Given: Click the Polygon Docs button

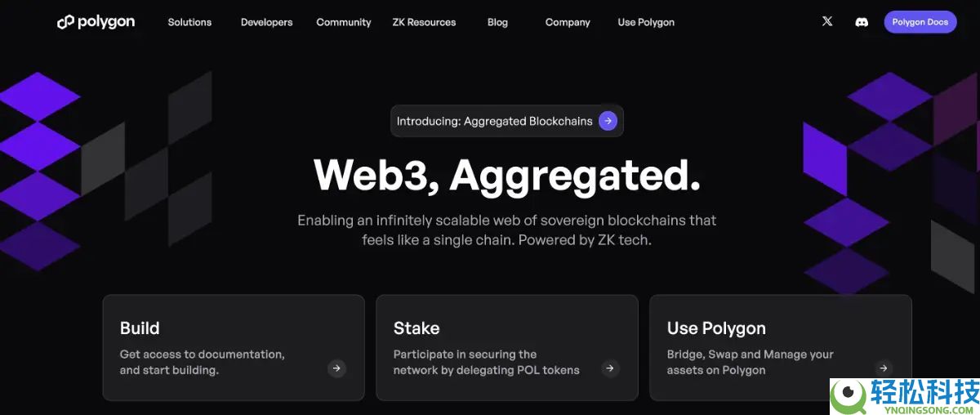Looking at the screenshot, I should (x=920, y=22).
